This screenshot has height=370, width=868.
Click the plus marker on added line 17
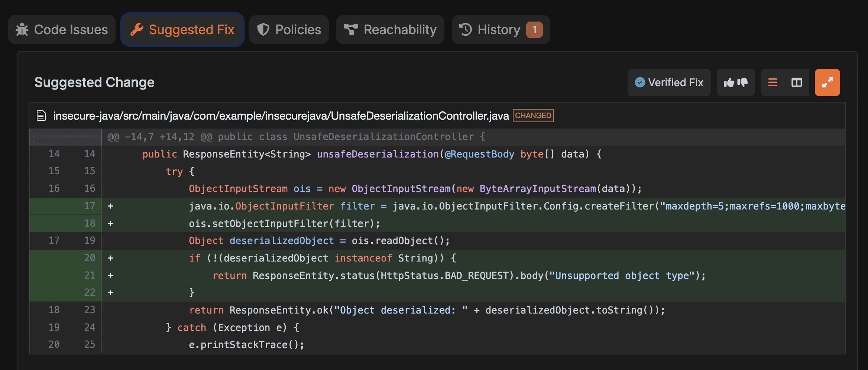pos(110,206)
